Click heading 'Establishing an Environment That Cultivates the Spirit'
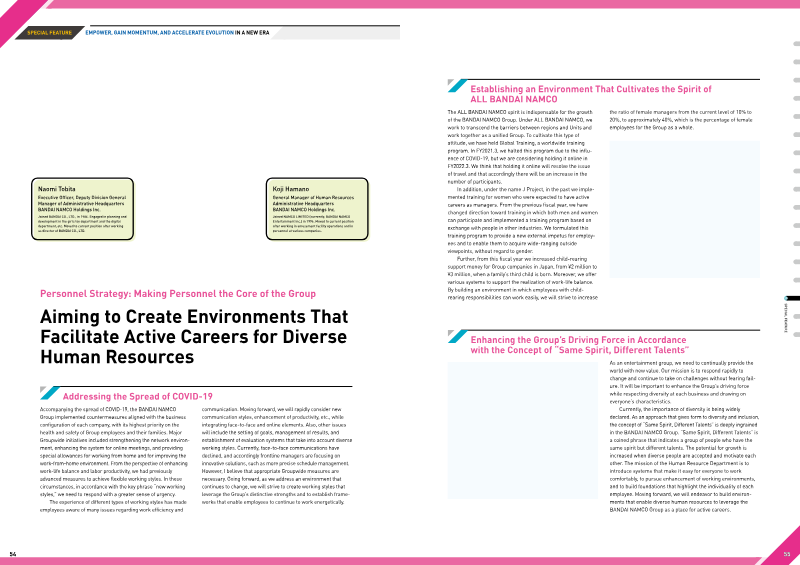Screen dimensions: 800x565 coord(591,89)
